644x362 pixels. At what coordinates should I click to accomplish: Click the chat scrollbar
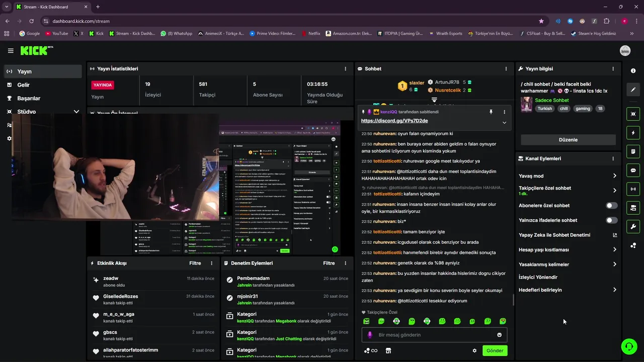513,300
